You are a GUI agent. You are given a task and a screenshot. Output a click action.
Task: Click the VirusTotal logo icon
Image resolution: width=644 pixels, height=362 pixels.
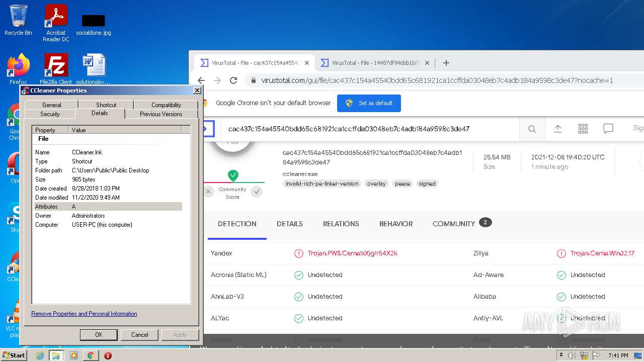click(208, 129)
